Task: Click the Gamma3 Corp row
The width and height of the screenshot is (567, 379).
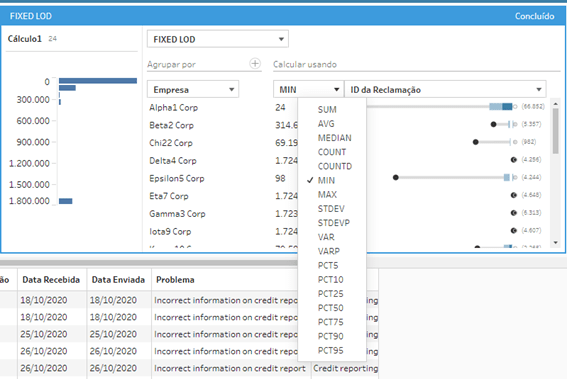Action: tap(177, 214)
